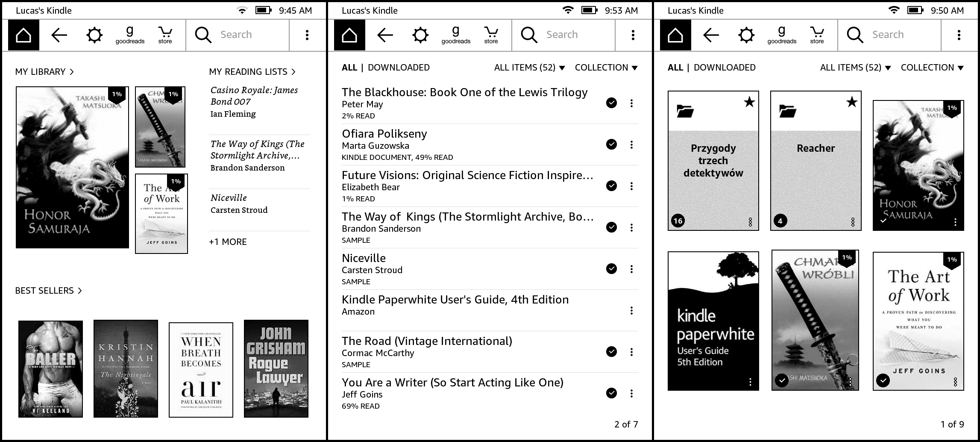Open Future Visions list title
Image resolution: width=980 pixels, height=442 pixels.
(467, 175)
